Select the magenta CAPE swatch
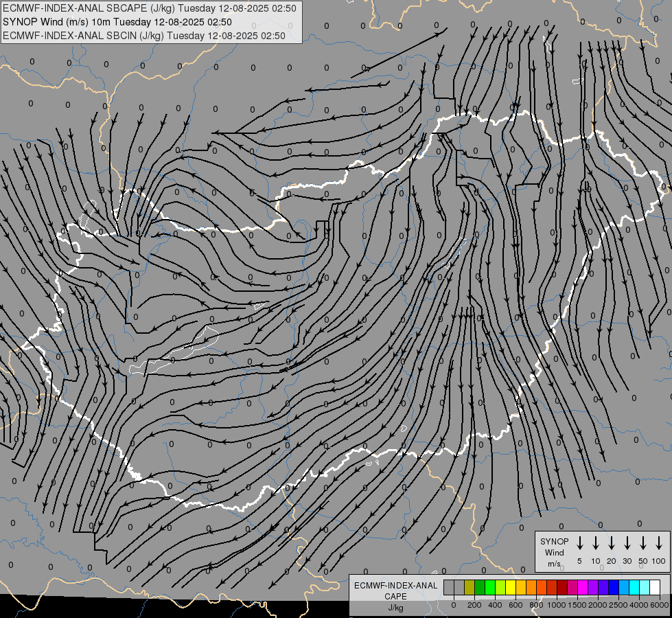672x618 pixels. tap(583, 587)
